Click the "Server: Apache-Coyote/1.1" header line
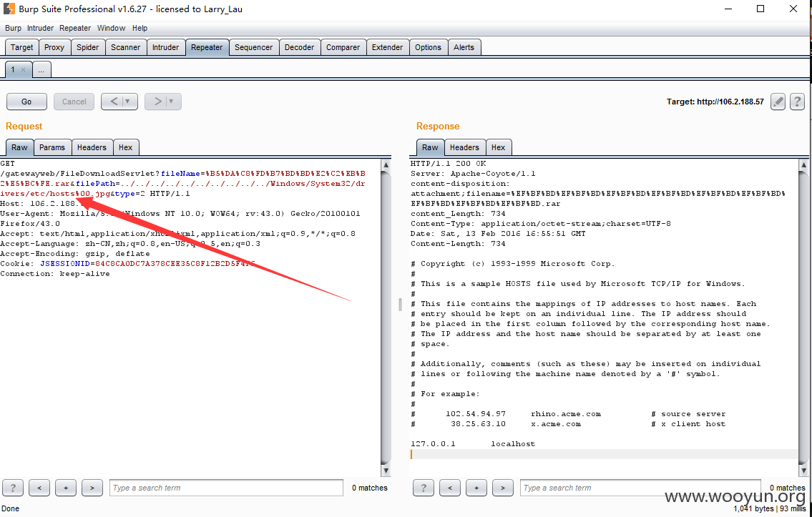The width and height of the screenshot is (812, 517). (473, 173)
